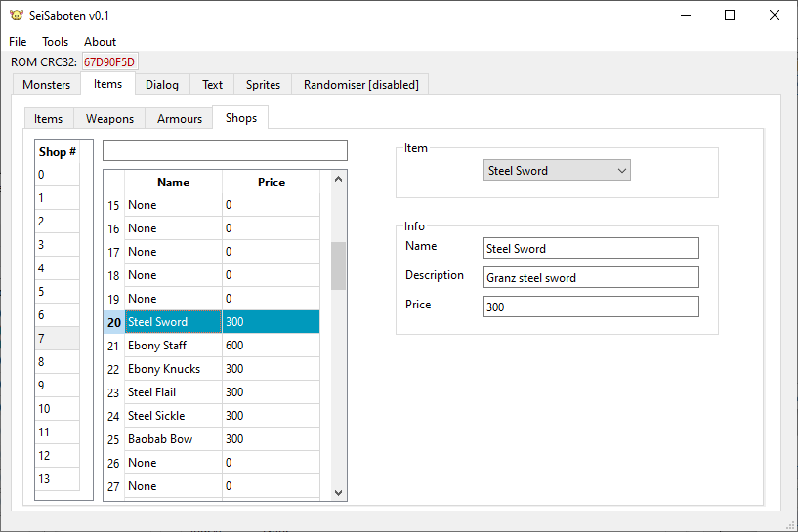
Task: Select the Shops sub-tab
Action: [x=240, y=117]
